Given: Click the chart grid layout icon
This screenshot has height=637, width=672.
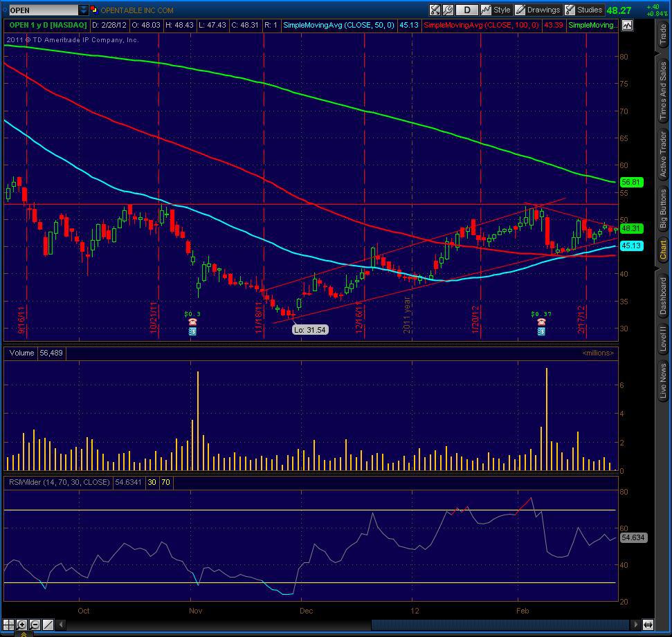Looking at the screenshot, I should tap(8, 625).
